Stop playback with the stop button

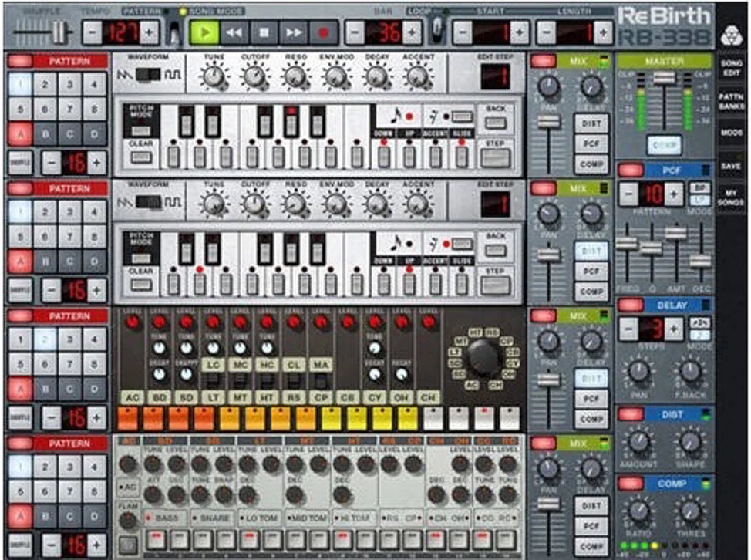point(264,32)
